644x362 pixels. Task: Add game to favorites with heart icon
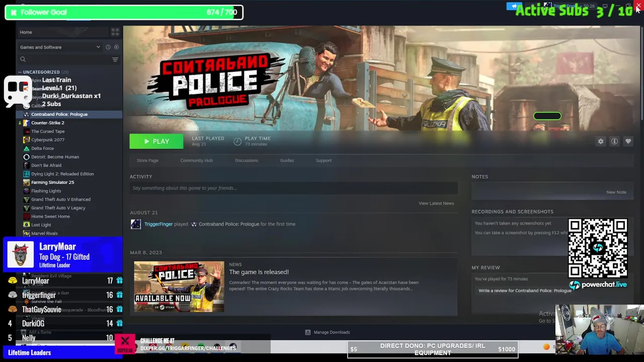628,141
